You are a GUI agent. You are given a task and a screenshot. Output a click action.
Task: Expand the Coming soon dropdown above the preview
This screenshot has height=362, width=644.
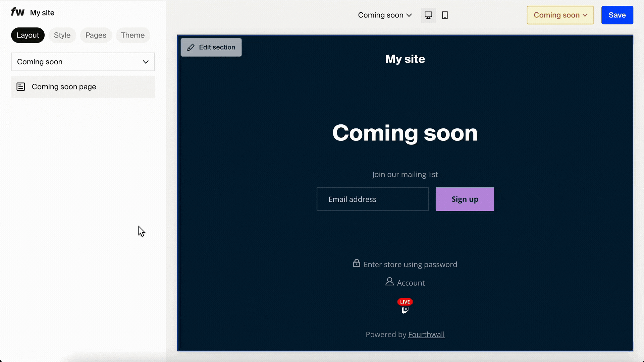click(384, 15)
